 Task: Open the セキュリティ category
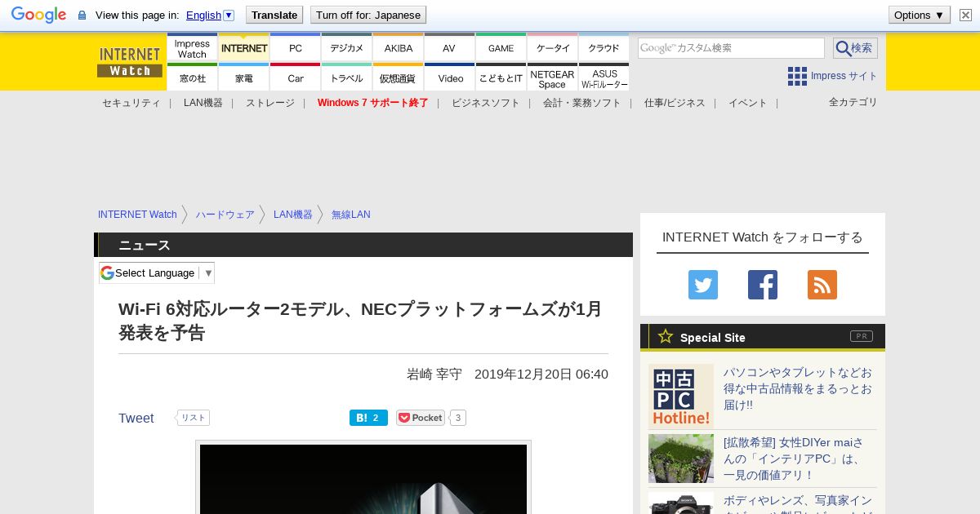131,103
